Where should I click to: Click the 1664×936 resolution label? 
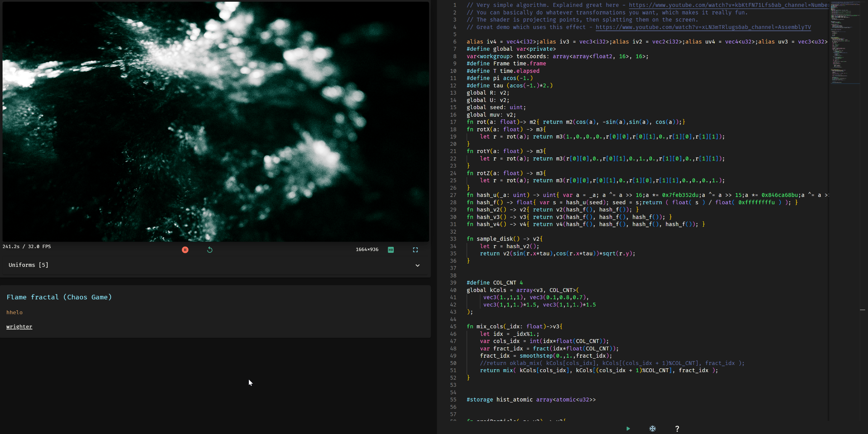(x=367, y=250)
